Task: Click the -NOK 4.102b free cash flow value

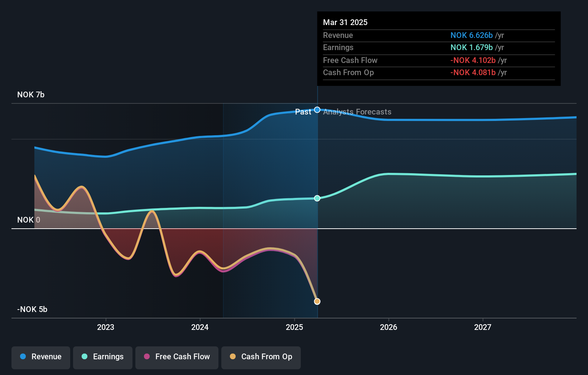Action: coord(473,60)
